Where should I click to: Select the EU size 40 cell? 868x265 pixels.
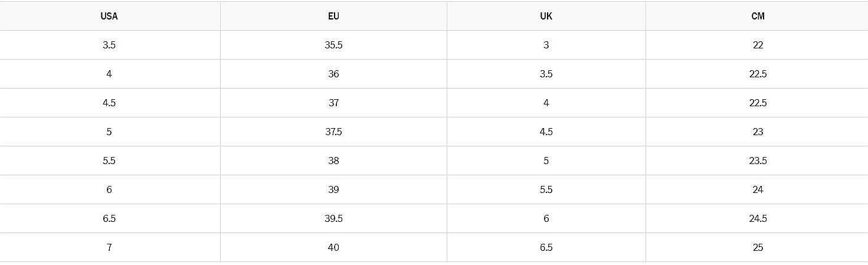click(333, 248)
